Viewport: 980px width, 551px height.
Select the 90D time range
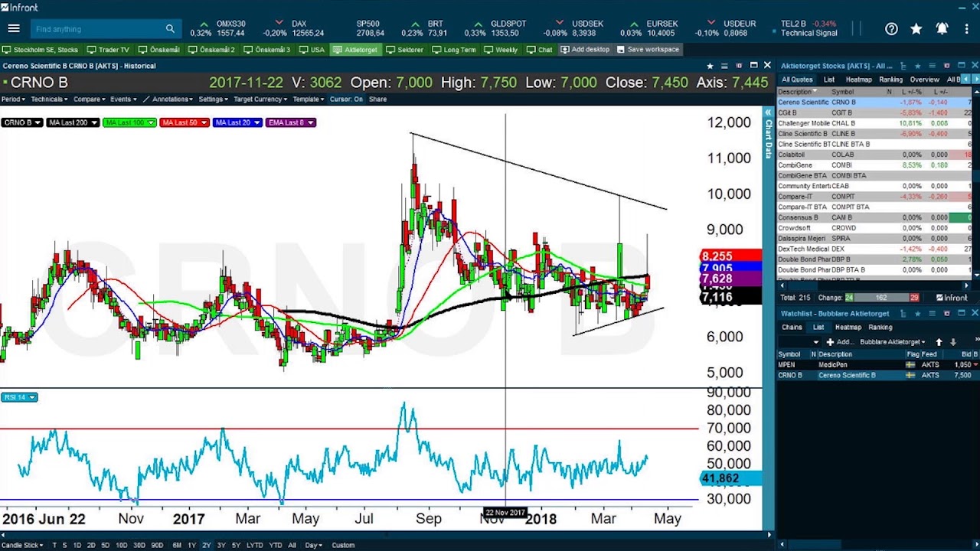coord(157,545)
